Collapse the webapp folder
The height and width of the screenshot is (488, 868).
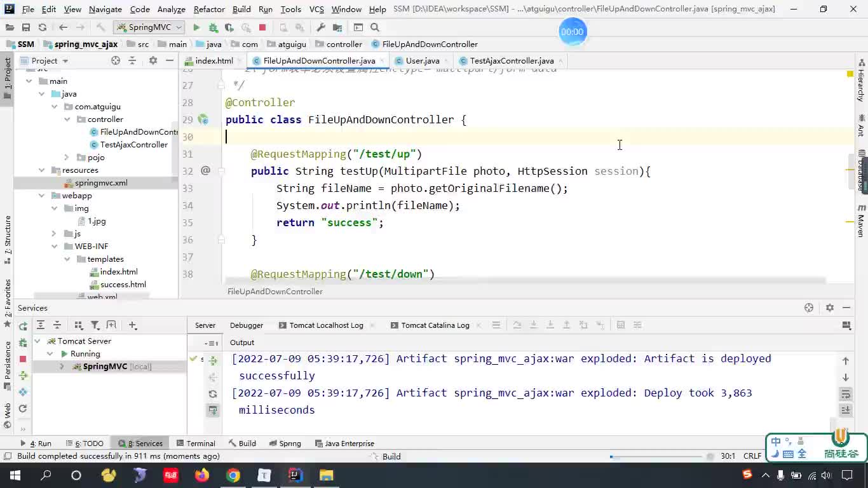(41, 195)
